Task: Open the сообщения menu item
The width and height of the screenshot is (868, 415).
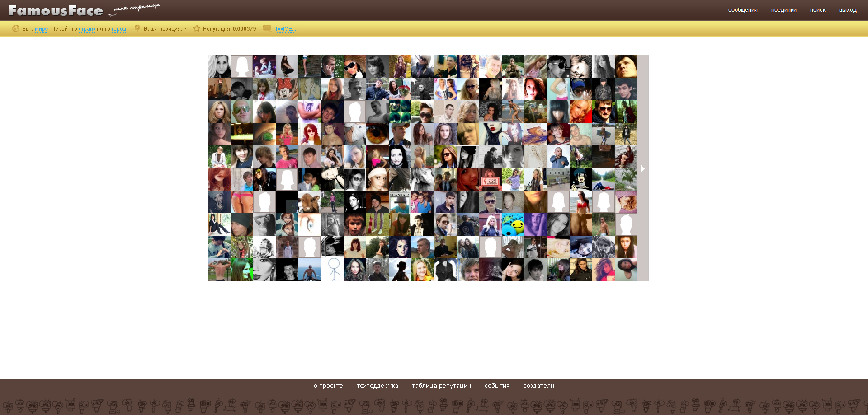Action: point(743,10)
